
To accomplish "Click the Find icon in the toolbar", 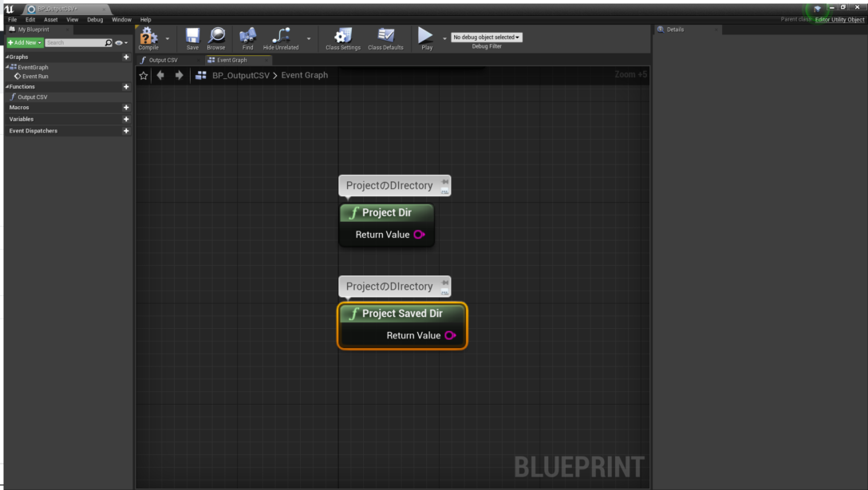I will [x=247, y=37].
